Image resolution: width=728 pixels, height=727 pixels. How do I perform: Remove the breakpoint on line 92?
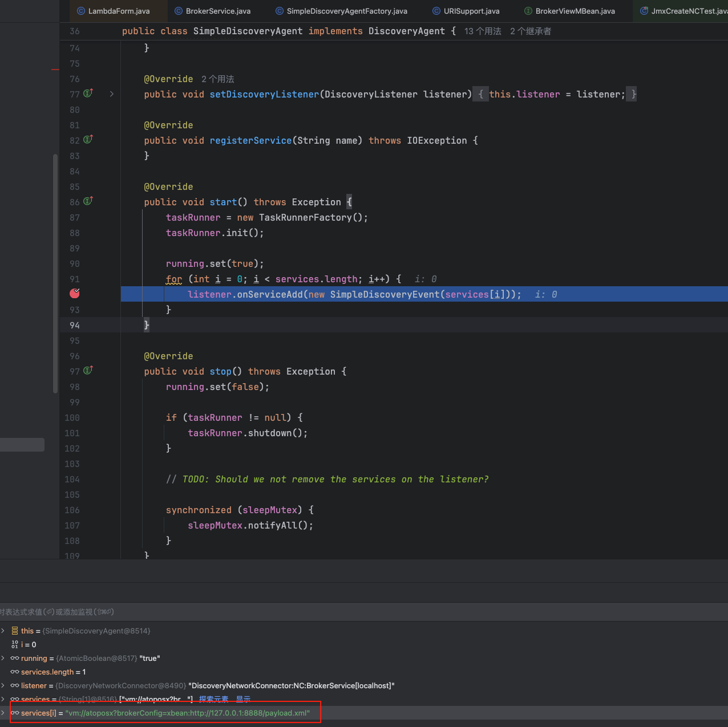(75, 293)
